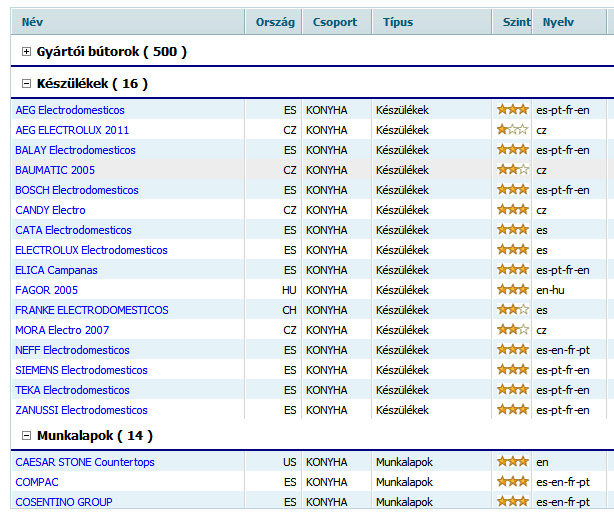Open the BALAY Electrodomesticos link
Image resolution: width=614 pixels, height=512 pixels.
pos(75,150)
